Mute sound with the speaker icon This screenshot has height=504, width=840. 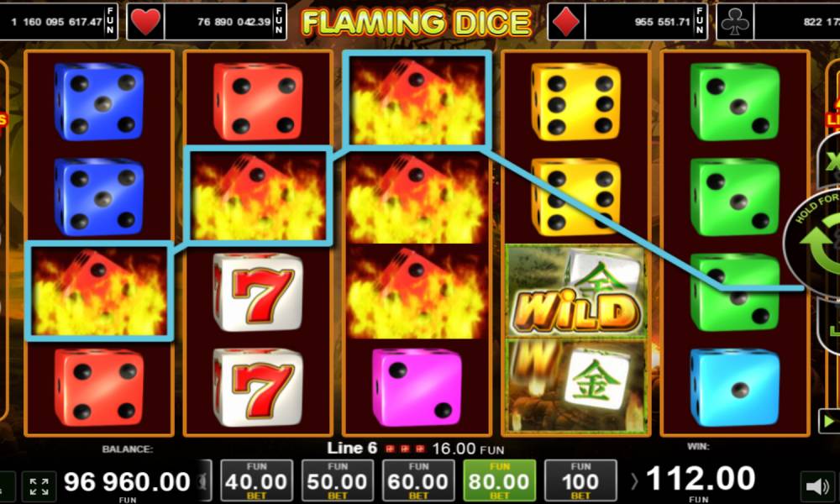pos(817,486)
